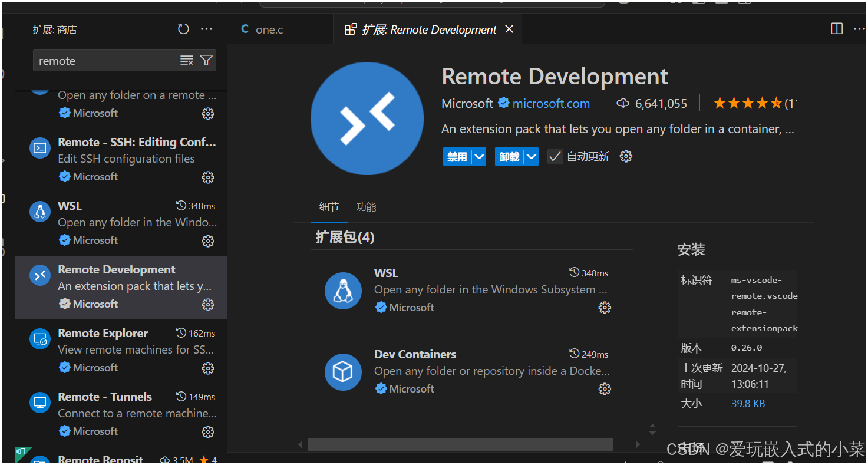868x465 pixels.
Task: Open the extension search filter menu
Action: 206,60
